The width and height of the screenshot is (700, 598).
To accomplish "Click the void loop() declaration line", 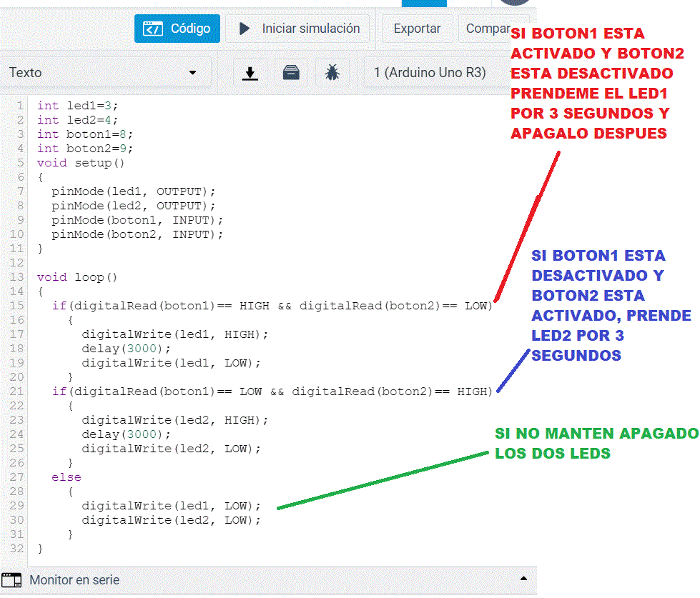I will (77, 277).
